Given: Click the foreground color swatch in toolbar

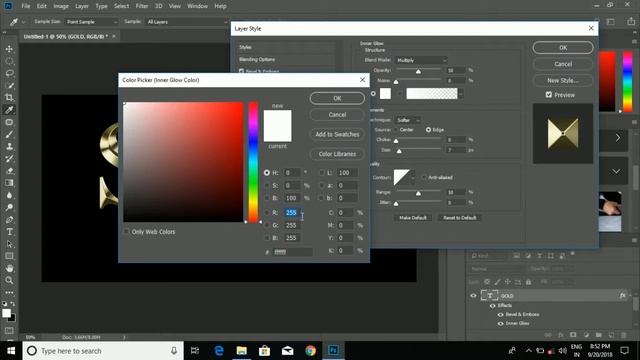Looking at the screenshot, I should click(x=6, y=313).
